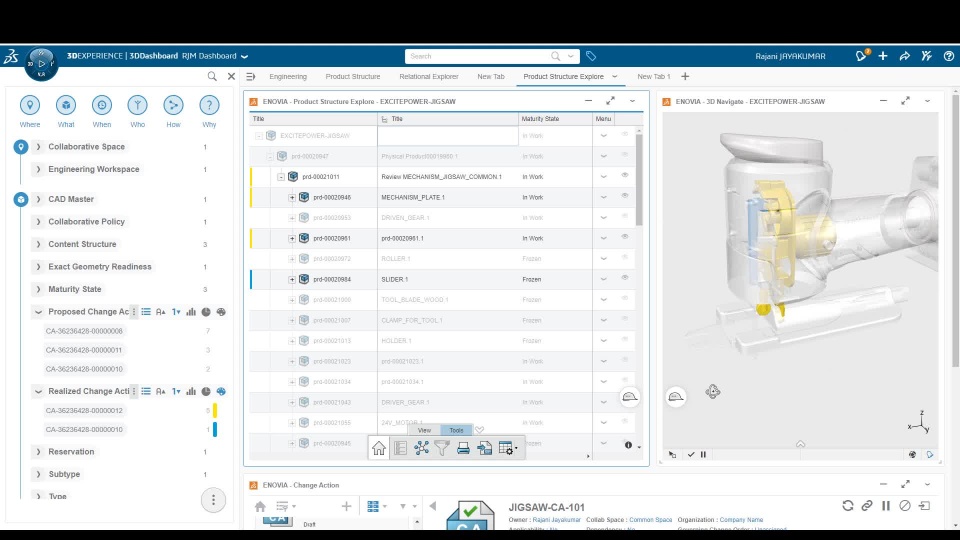Open row menu chevron for SLIDER.1

click(x=603, y=279)
